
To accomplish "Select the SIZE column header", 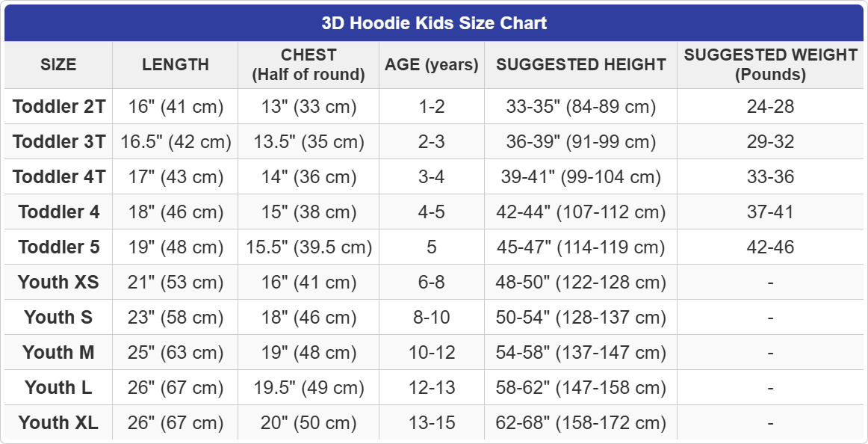I will (x=58, y=65).
